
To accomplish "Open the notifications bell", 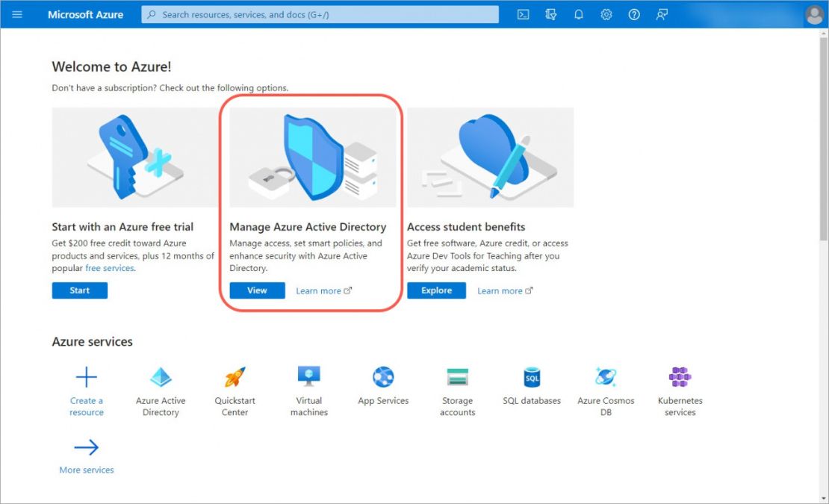I will point(578,14).
